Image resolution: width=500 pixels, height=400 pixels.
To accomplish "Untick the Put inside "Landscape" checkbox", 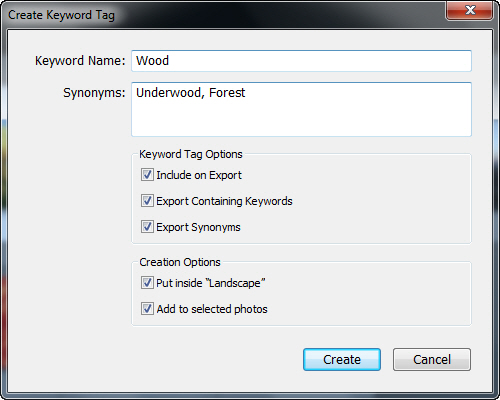I will [147, 283].
